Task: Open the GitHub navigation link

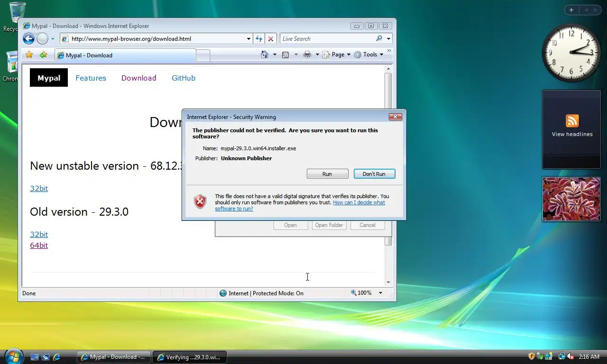Action: tap(184, 78)
